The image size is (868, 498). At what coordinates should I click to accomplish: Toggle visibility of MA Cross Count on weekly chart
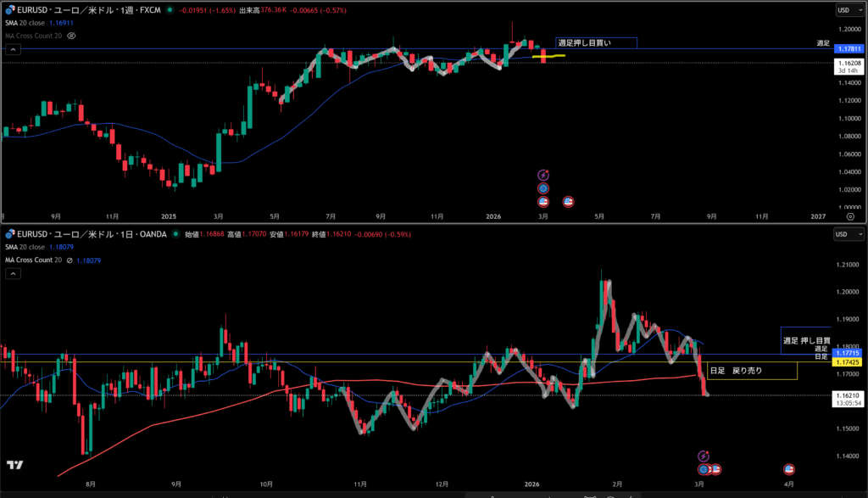click(x=71, y=36)
